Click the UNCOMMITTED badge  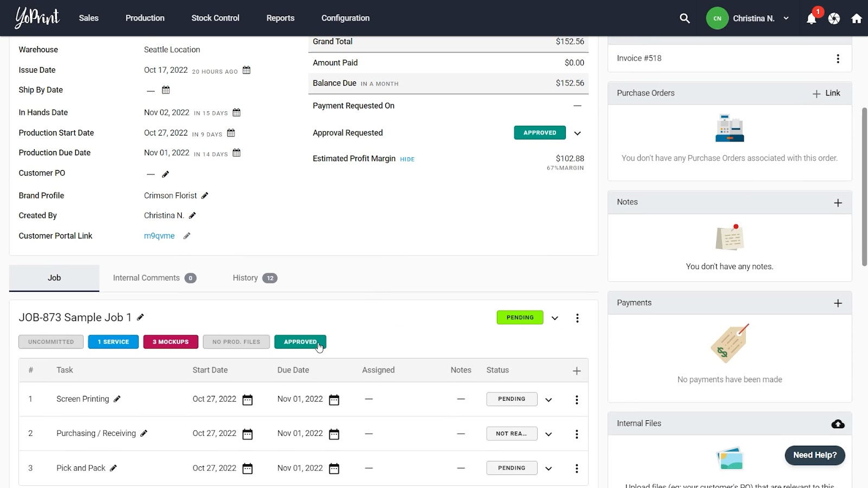click(51, 342)
